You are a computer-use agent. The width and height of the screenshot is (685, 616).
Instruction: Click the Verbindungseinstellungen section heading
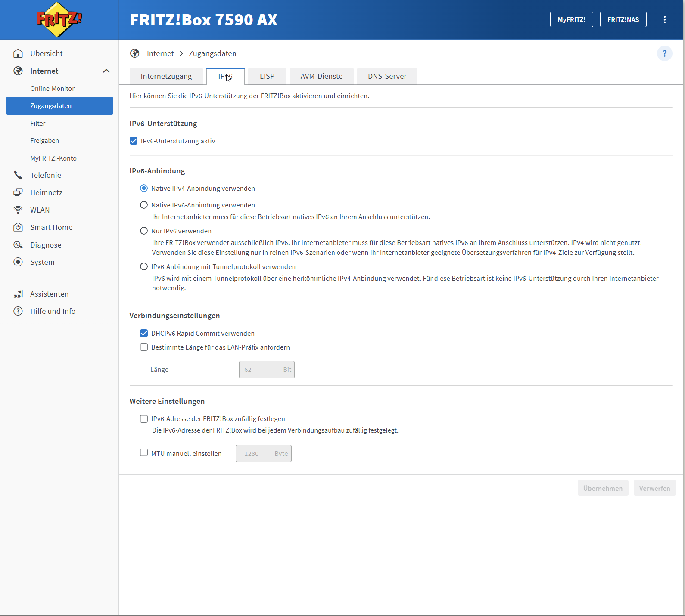click(x=175, y=316)
